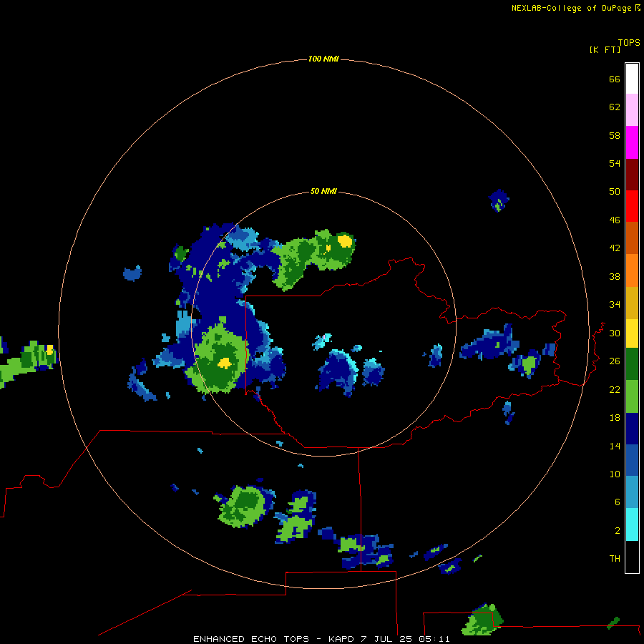The height and width of the screenshot is (644, 644).
Task: Click the legend value "54"
Action: (x=615, y=163)
